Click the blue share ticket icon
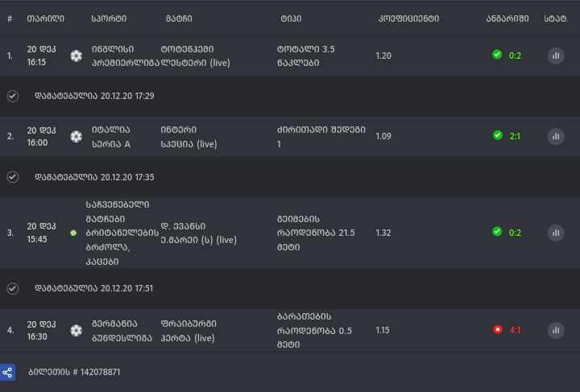The height and width of the screenshot is (392, 580). 7,373
